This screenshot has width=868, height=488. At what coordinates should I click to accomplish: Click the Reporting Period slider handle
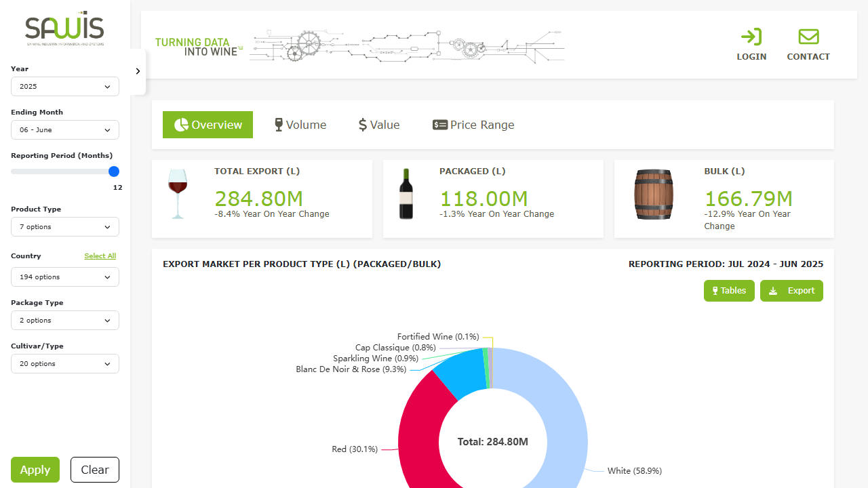click(114, 171)
